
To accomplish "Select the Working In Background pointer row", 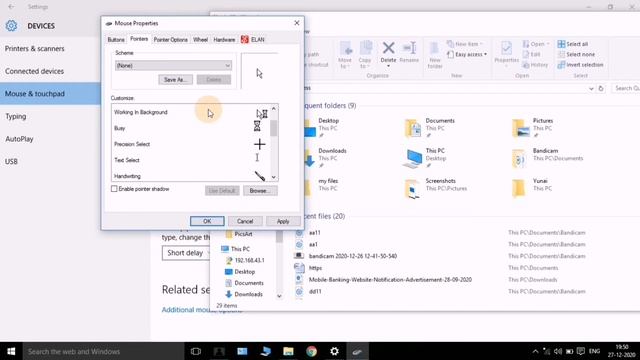I will tap(191, 112).
